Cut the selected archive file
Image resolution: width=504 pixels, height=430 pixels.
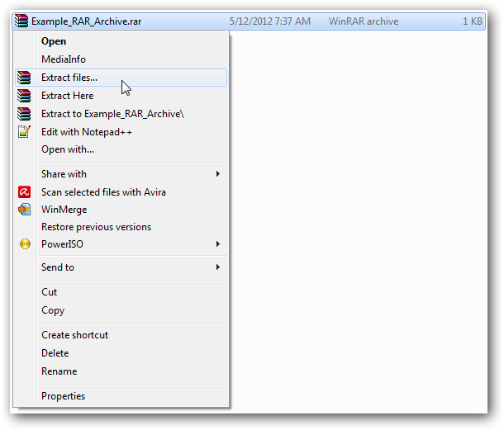pos(50,292)
